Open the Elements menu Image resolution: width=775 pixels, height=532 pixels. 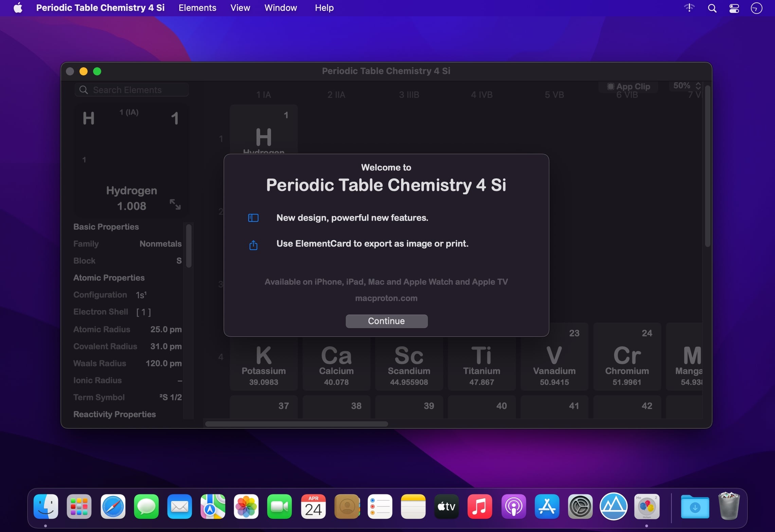click(x=197, y=8)
